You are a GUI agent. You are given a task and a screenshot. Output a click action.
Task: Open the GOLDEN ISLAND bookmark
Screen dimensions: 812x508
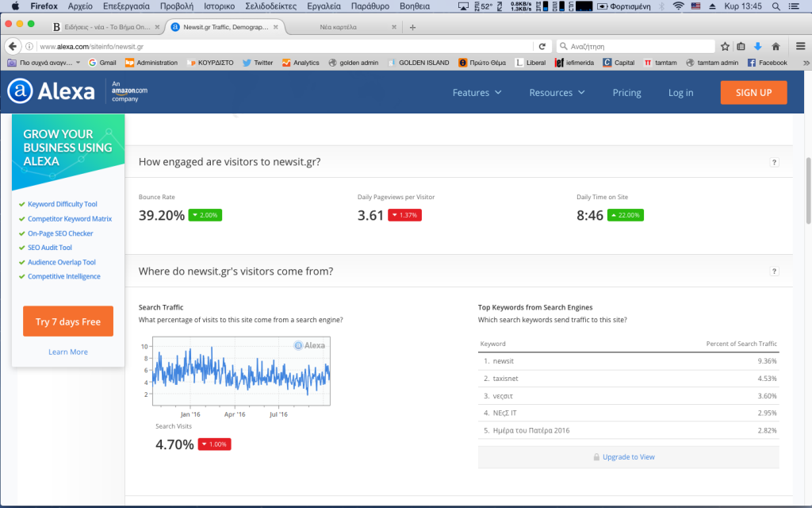coord(418,63)
